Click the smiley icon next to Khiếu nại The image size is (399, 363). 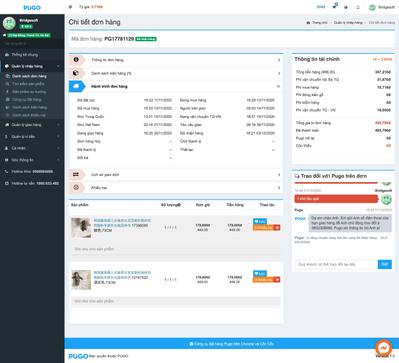(76, 187)
